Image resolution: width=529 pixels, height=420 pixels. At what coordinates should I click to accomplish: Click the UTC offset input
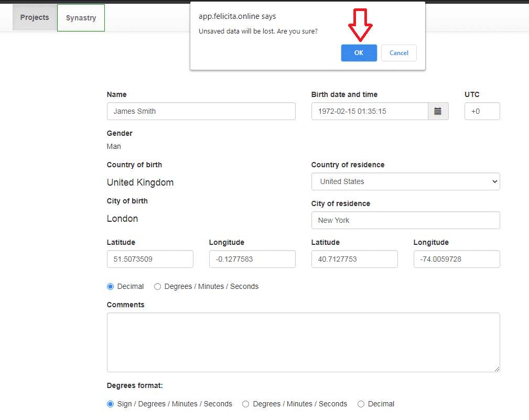point(482,111)
